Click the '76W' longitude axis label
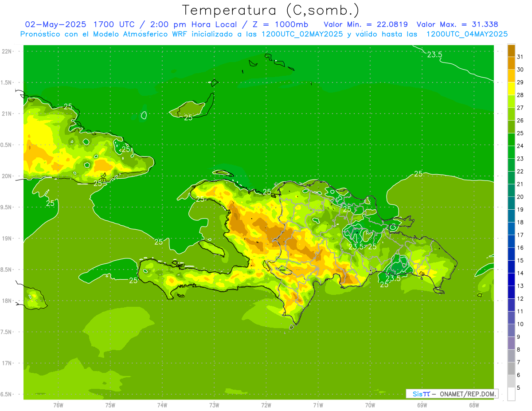Image resolution: width=532 pixels, height=411 pixels. pyautogui.click(x=58, y=405)
